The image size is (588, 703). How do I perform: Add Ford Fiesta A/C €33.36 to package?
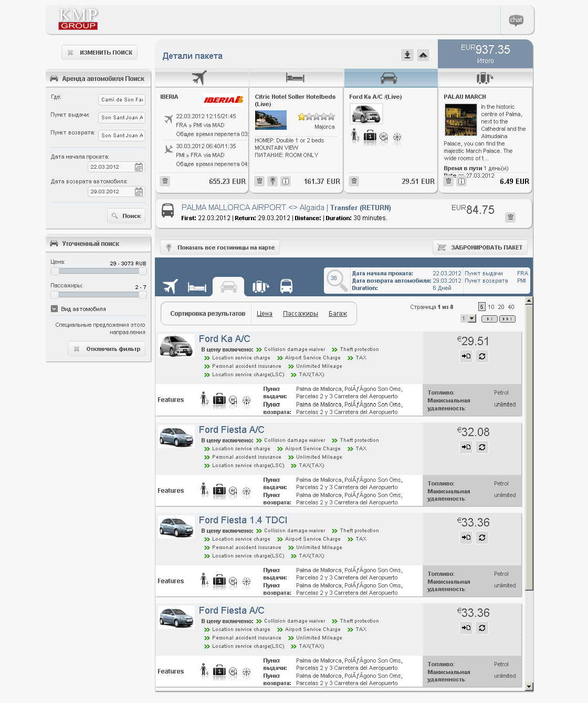point(466,628)
